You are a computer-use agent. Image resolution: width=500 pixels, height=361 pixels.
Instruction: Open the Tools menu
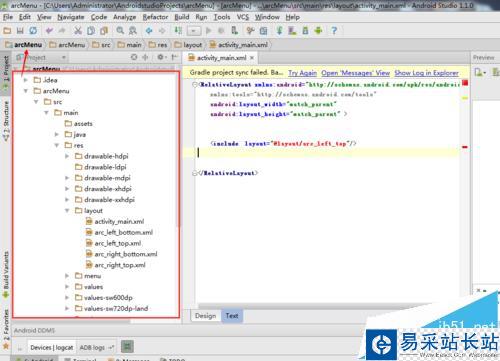(x=222, y=17)
